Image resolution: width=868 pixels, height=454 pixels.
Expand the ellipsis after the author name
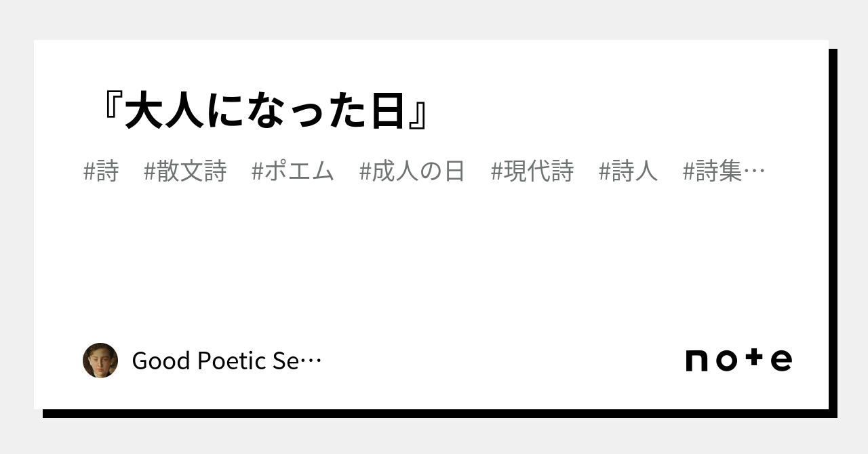[x=311, y=363]
